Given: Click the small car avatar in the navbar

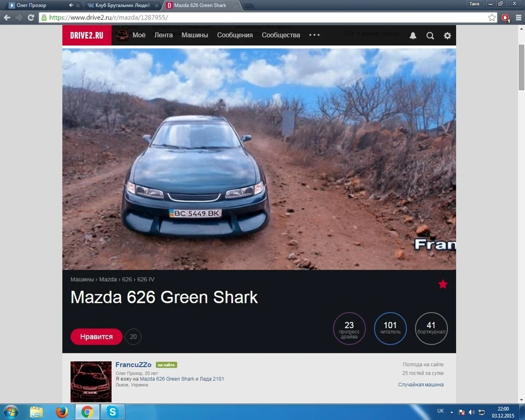Looking at the screenshot, I should point(122,35).
